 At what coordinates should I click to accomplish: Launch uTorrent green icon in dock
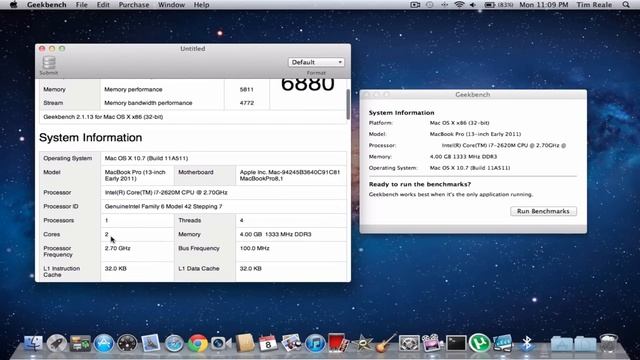479,343
